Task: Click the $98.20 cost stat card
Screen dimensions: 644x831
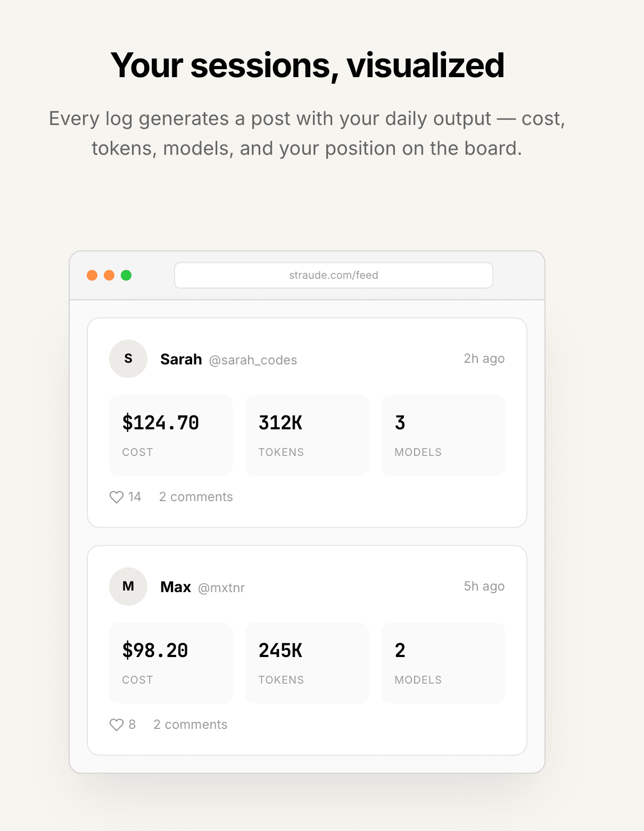Action: point(171,663)
